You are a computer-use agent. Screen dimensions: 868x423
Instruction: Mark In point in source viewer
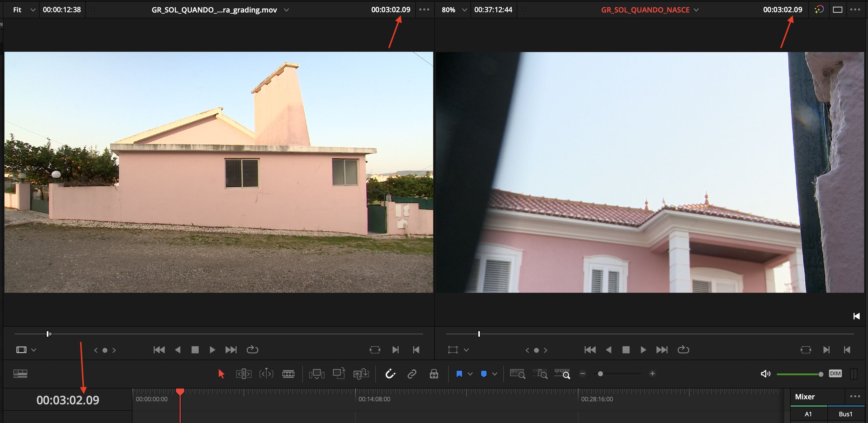click(x=395, y=350)
